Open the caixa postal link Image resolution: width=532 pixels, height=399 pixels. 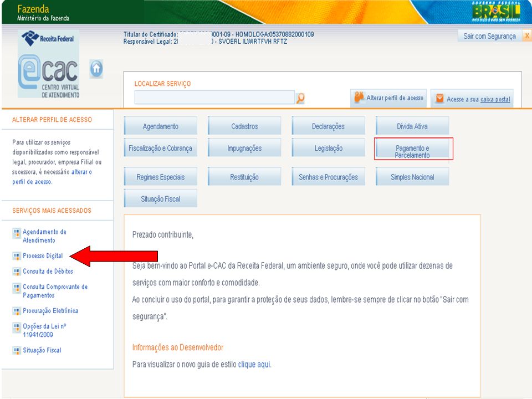(495, 99)
